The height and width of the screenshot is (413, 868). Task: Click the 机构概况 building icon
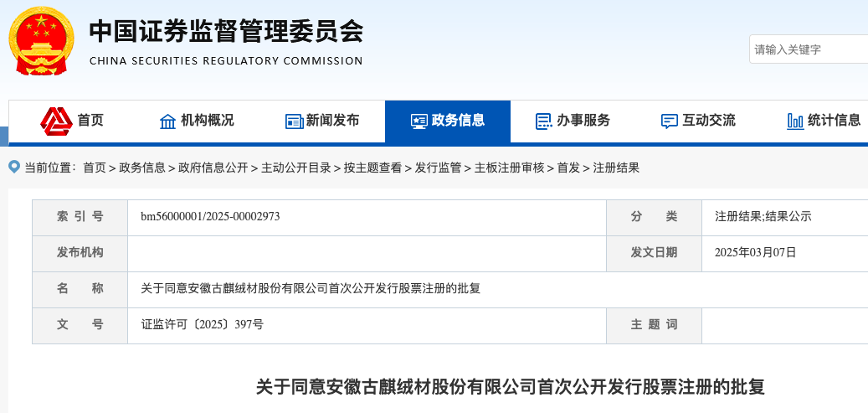[x=168, y=121]
